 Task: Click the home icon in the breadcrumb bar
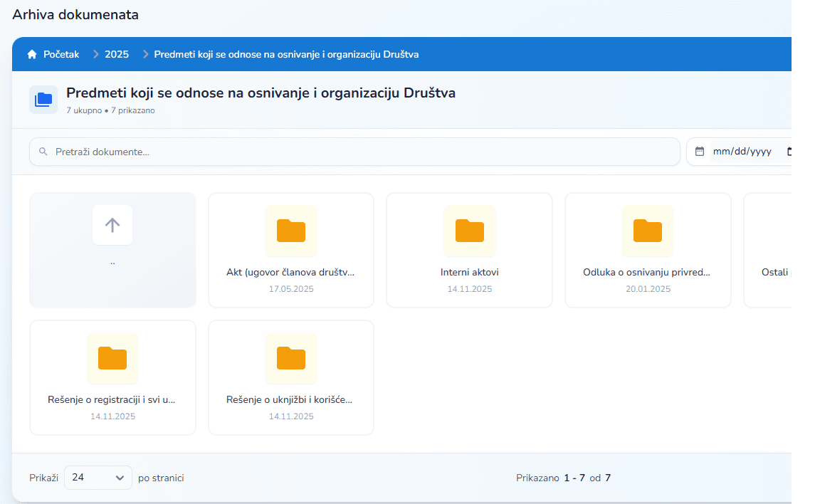point(31,53)
